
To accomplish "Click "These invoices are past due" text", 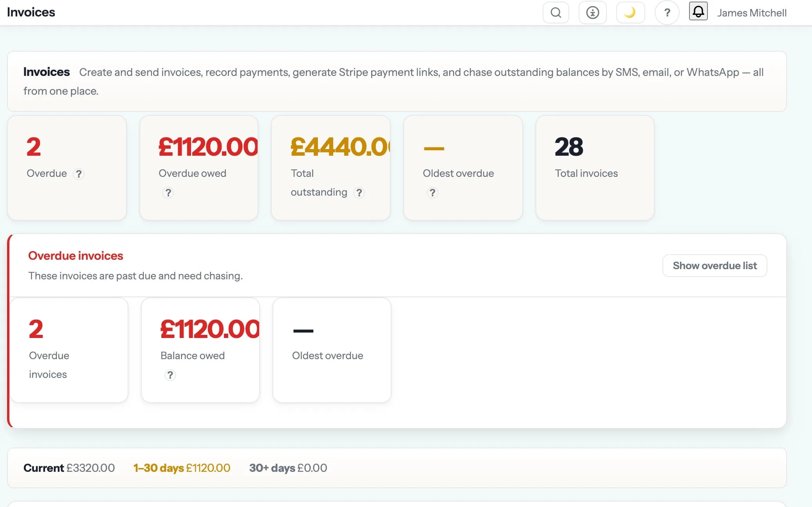I will (135, 276).
